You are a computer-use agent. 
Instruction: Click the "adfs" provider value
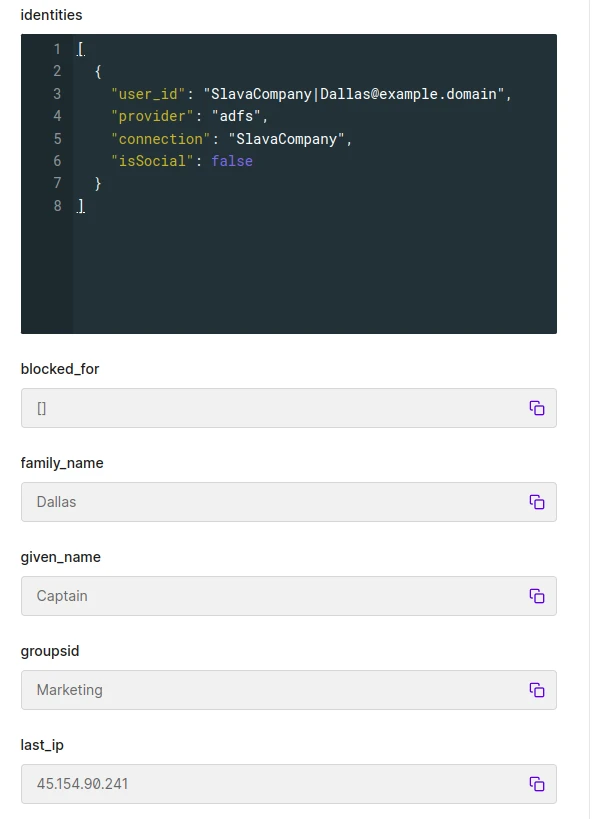(x=236, y=116)
